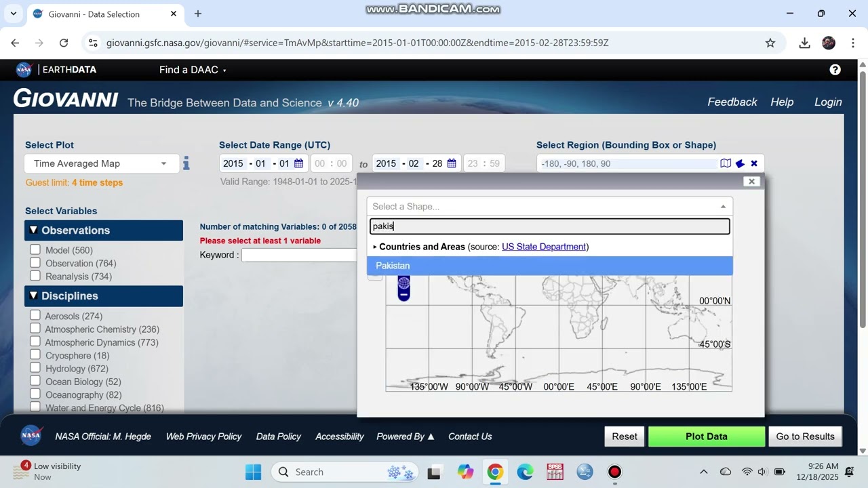
Task: Expand the Powered By footer menu
Action: [406, 436]
